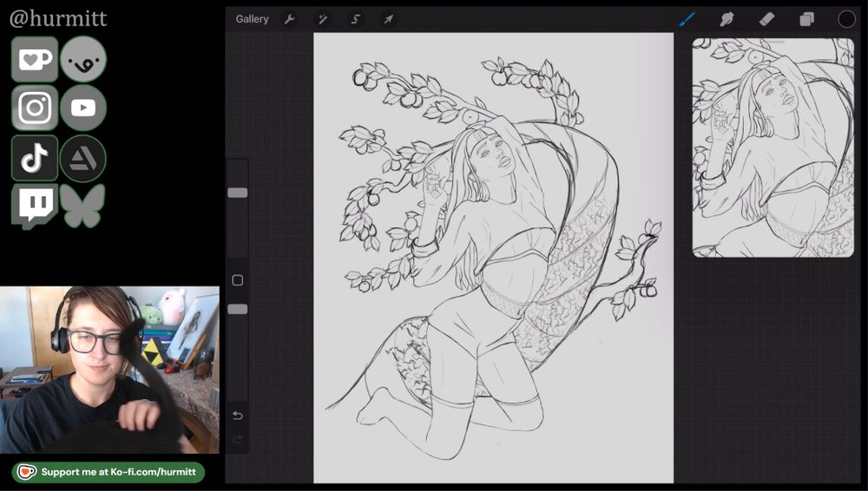This screenshot has width=868, height=491.
Task: Activate the Transform arrow tool
Action: point(389,19)
